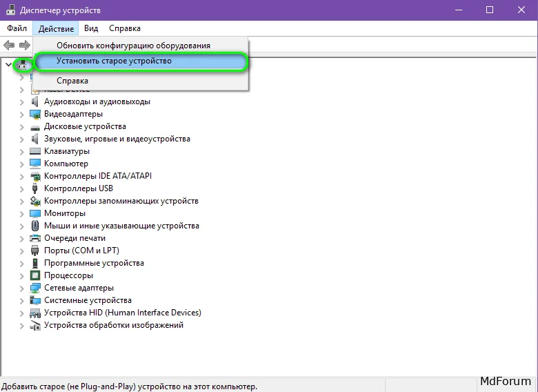The image size is (538, 392).
Task: Click the Очереди печати printer icon
Action: click(x=35, y=238)
